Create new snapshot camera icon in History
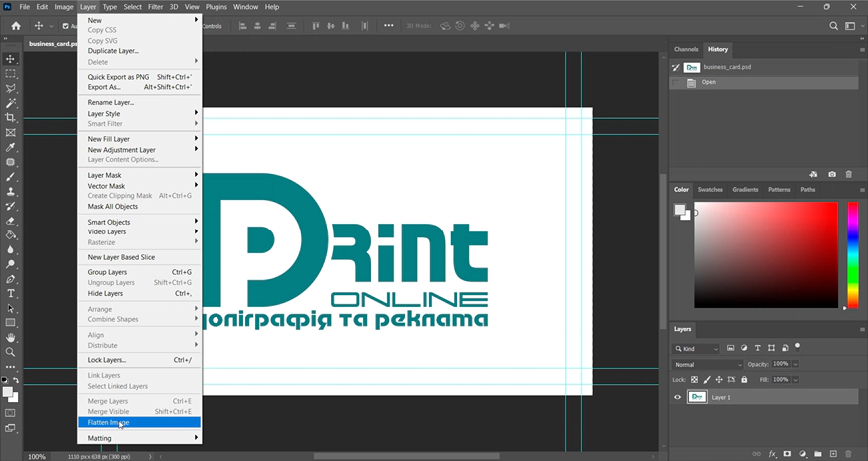The image size is (868, 461). pos(832,174)
